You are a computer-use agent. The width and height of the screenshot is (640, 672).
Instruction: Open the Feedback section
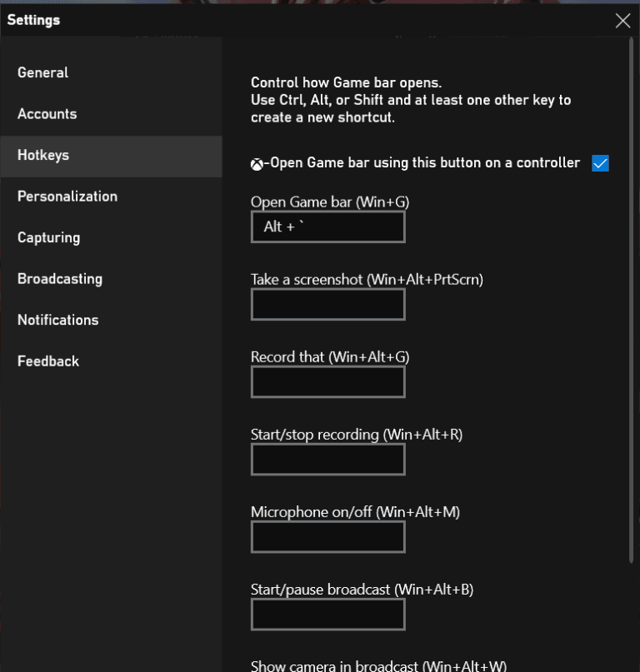47,361
